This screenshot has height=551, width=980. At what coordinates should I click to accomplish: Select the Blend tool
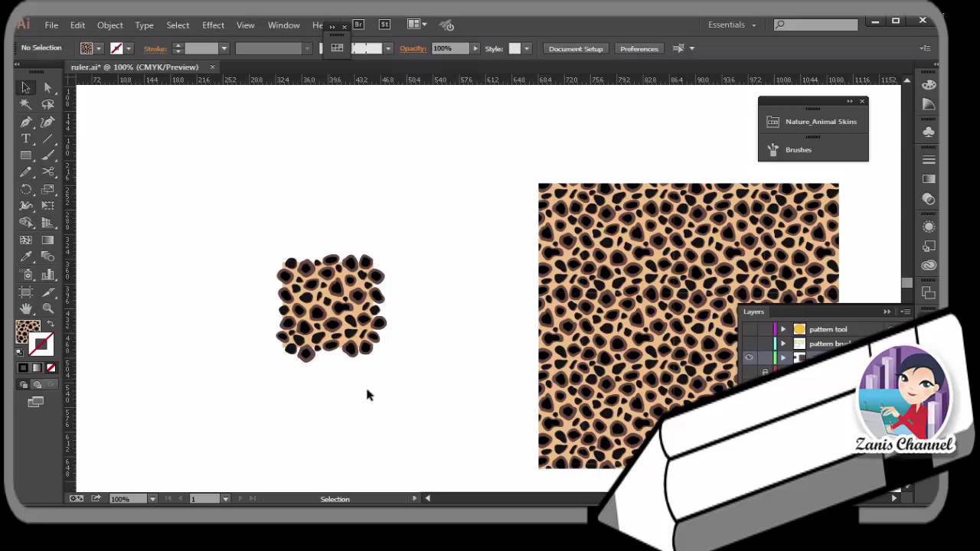(47, 257)
